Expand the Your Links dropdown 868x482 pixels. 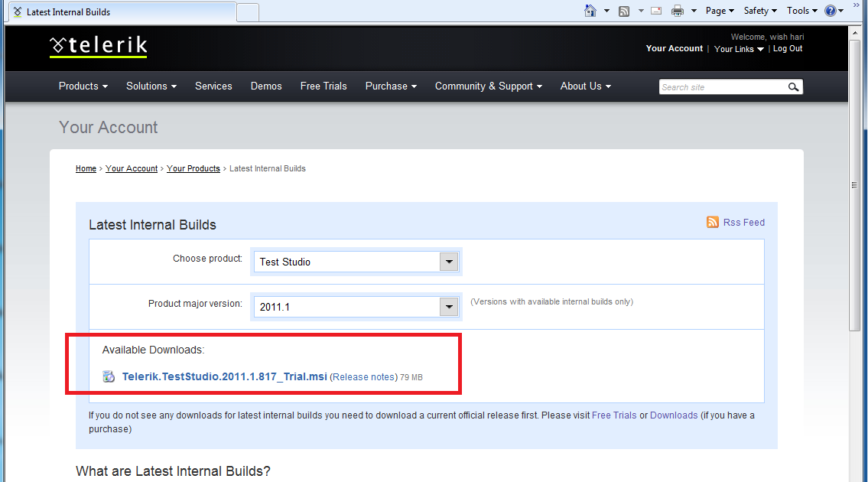(739, 49)
